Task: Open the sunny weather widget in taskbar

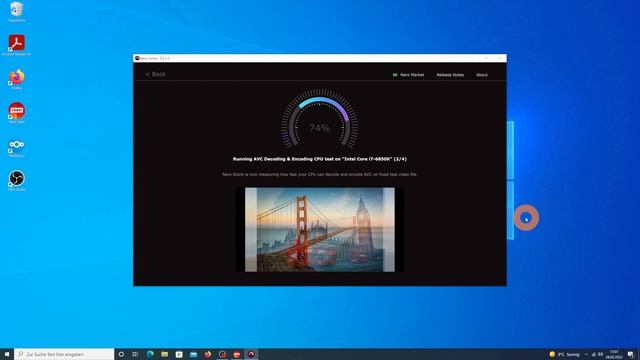Action: (x=564, y=354)
